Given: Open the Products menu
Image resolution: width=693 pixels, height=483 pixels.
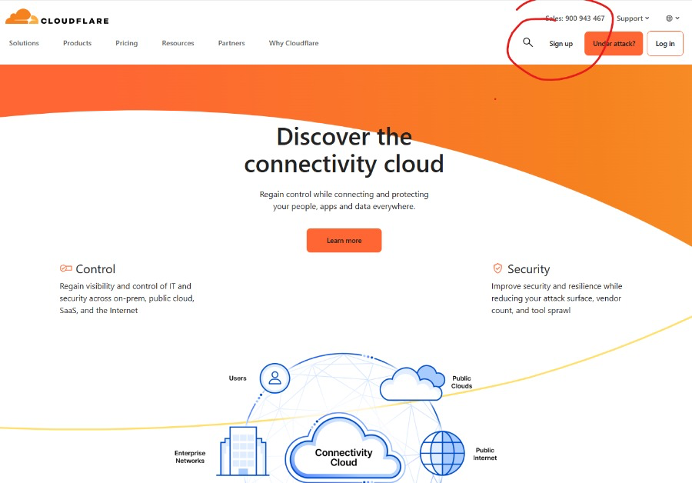Looking at the screenshot, I should [77, 43].
